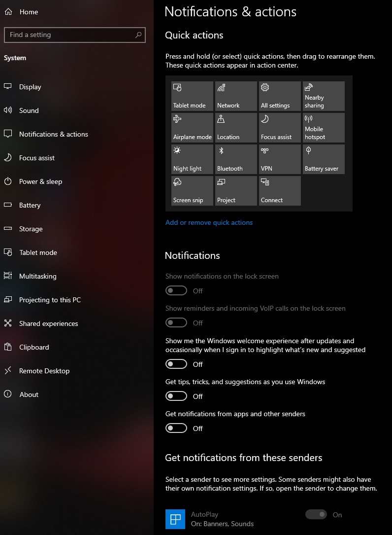Open Battery settings in sidebar

[77, 205]
